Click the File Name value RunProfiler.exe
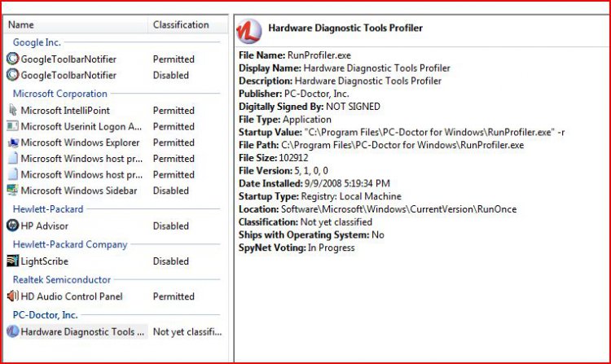Image resolution: width=611 pixels, height=364 pixels. click(x=319, y=55)
